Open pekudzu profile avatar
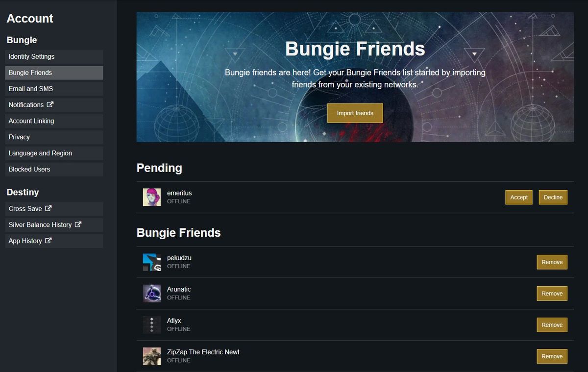The image size is (588, 372). pyautogui.click(x=152, y=262)
